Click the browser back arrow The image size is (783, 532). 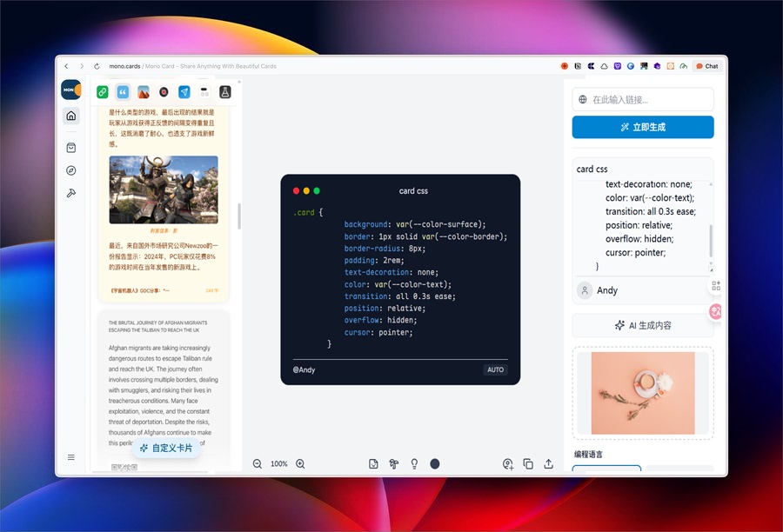[x=66, y=66]
